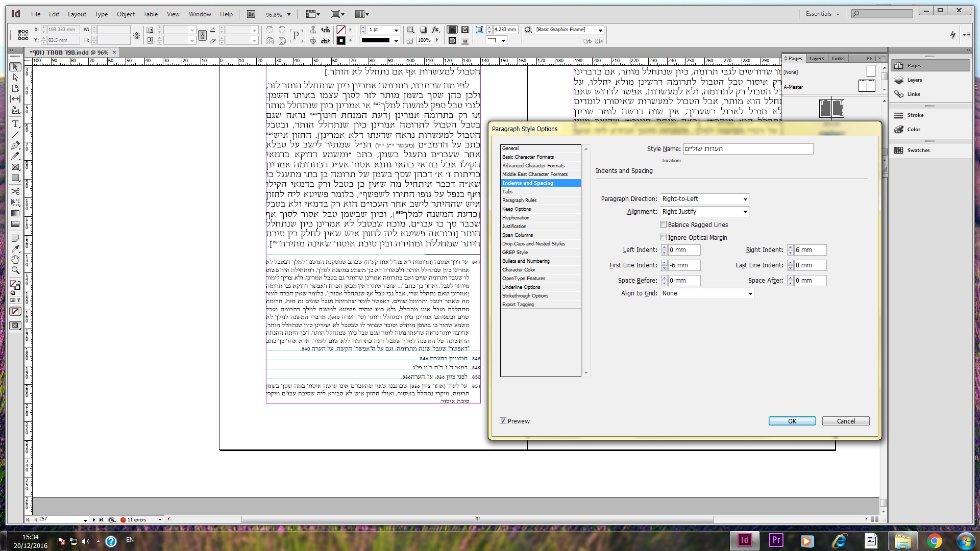Activate the Zoom tool magnifier
Screen dimensions: 980x551
click(x=15, y=270)
